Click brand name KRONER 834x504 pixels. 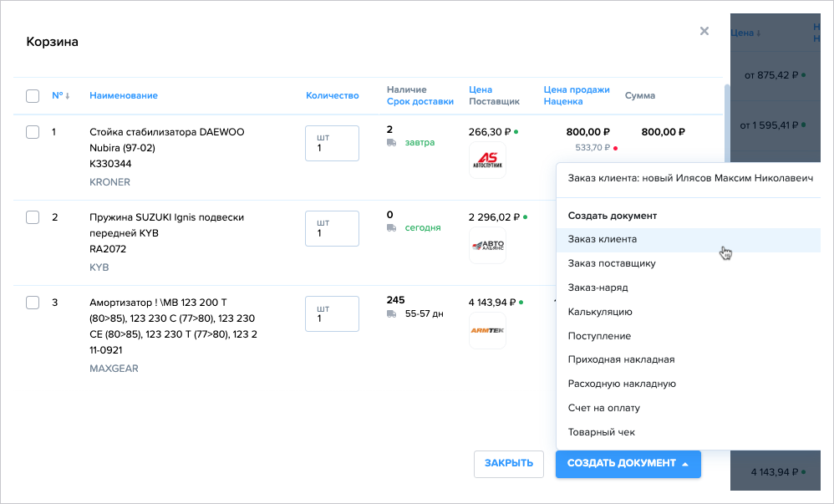[109, 182]
